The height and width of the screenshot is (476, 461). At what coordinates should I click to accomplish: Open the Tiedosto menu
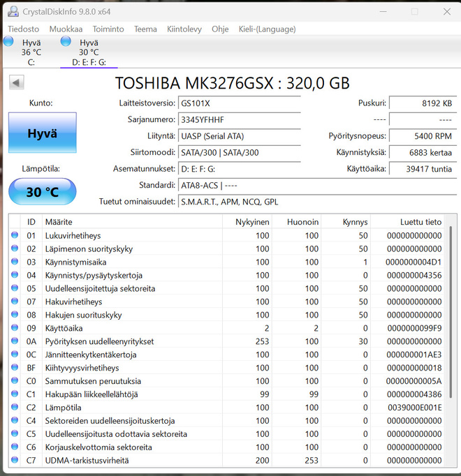point(24,29)
